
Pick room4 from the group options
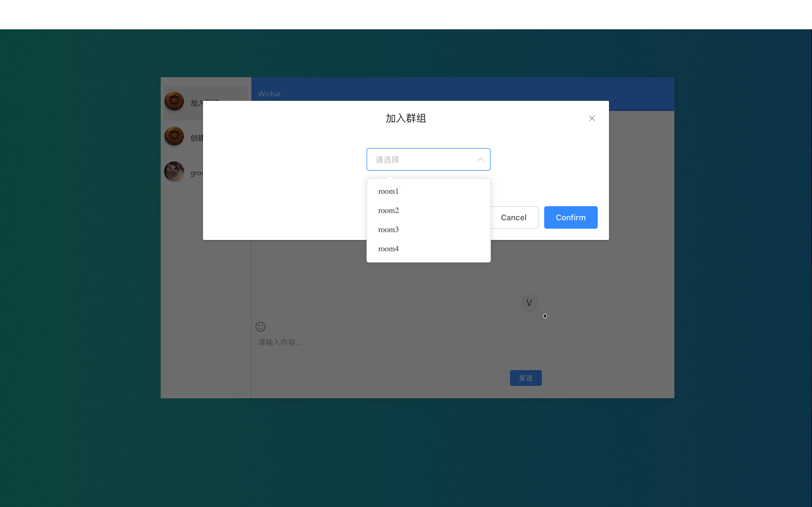[388, 249]
